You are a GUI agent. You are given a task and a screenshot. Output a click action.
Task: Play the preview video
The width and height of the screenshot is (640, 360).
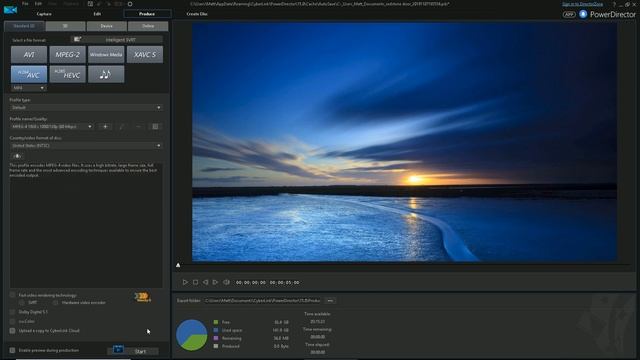185,282
